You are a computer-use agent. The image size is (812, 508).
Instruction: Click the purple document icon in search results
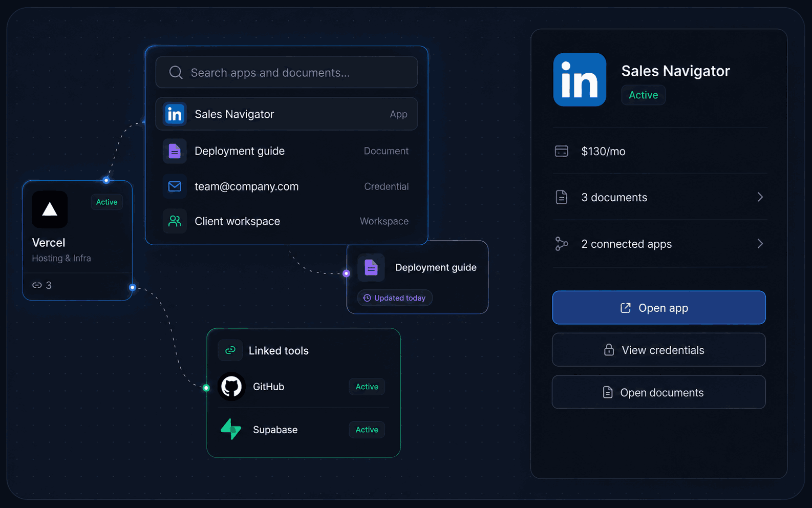[x=175, y=151]
